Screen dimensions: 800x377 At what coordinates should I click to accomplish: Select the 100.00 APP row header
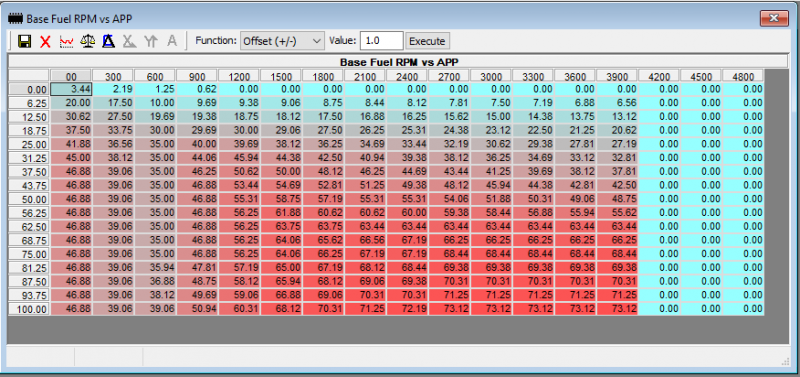[29, 309]
